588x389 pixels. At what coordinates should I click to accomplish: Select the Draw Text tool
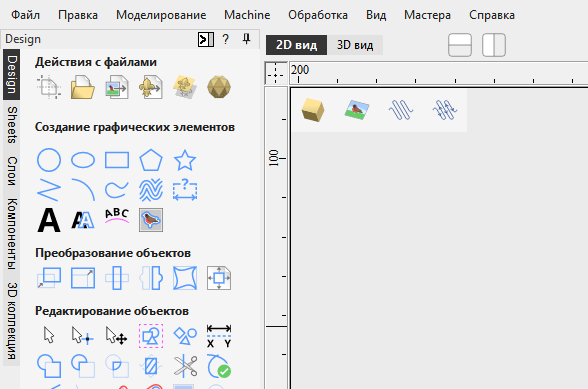click(49, 220)
